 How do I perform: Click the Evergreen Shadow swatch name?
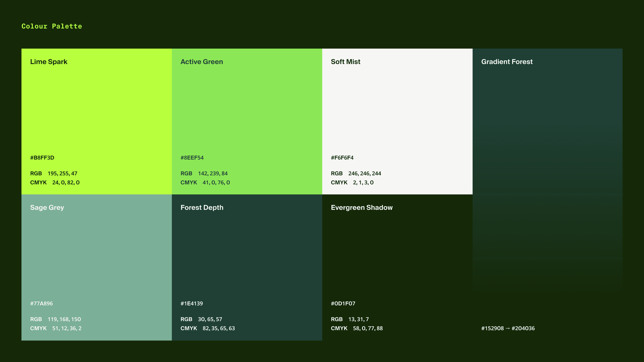tap(362, 208)
